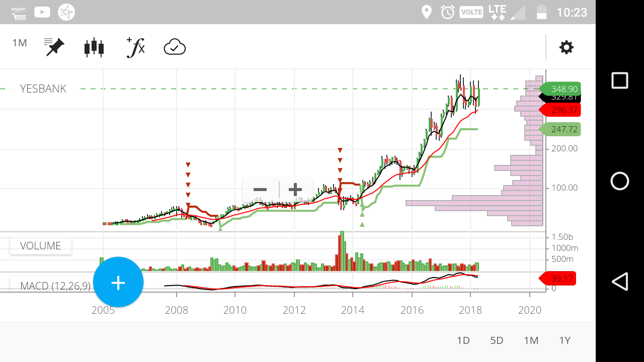This screenshot has height=362, width=644.
Task: Tap the 2010 year axis label
Action: point(235,310)
